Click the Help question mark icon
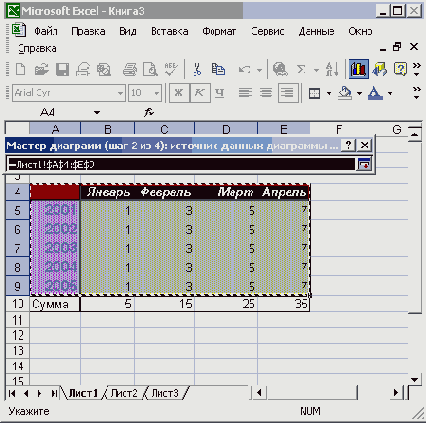The height and width of the screenshot is (423, 426). (400, 69)
